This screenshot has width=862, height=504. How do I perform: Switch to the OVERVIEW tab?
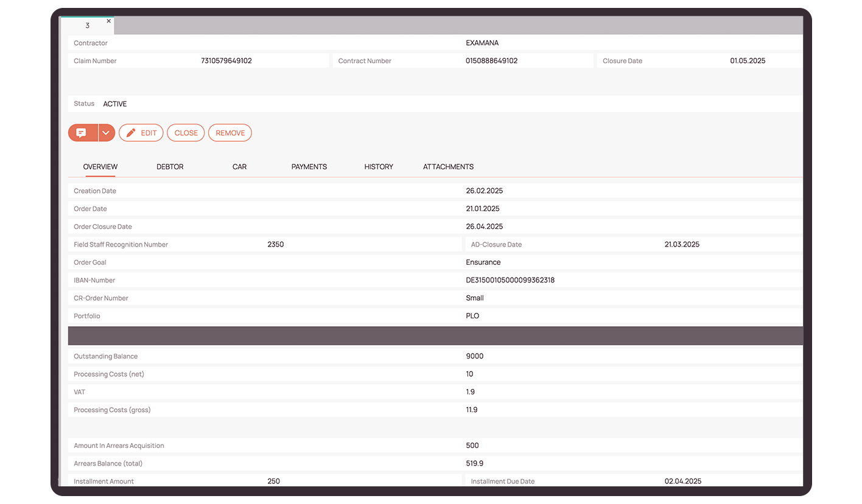[100, 167]
